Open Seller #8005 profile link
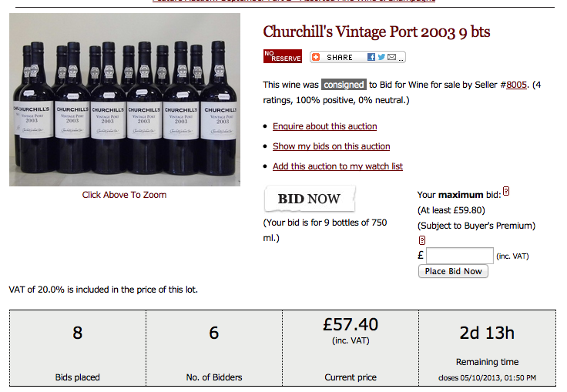 (516, 85)
